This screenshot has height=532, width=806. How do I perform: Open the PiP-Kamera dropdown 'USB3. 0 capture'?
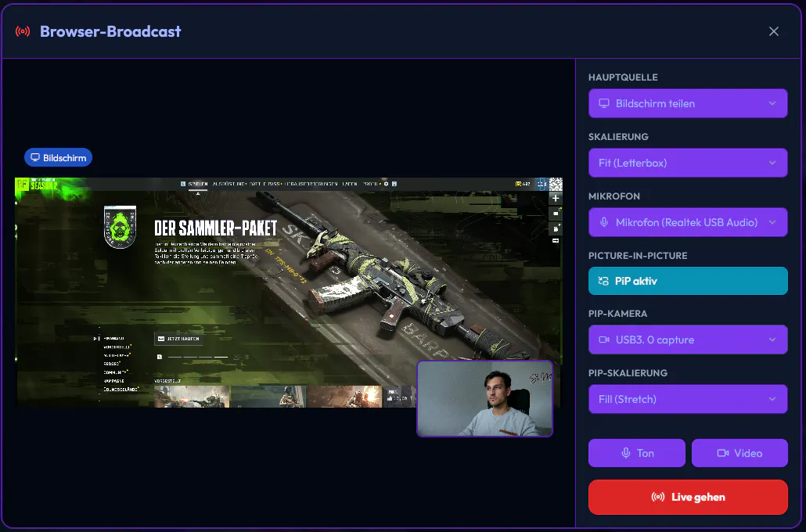tap(688, 340)
